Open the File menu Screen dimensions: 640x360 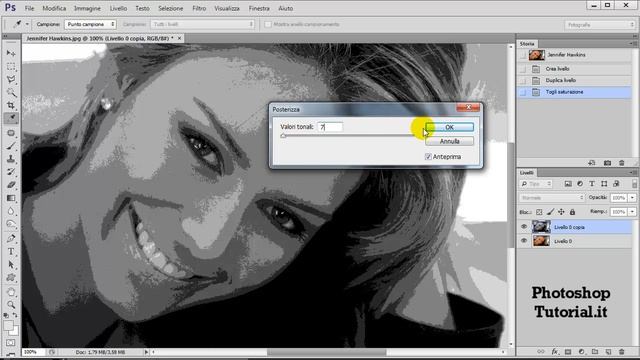tap(29, 8)
